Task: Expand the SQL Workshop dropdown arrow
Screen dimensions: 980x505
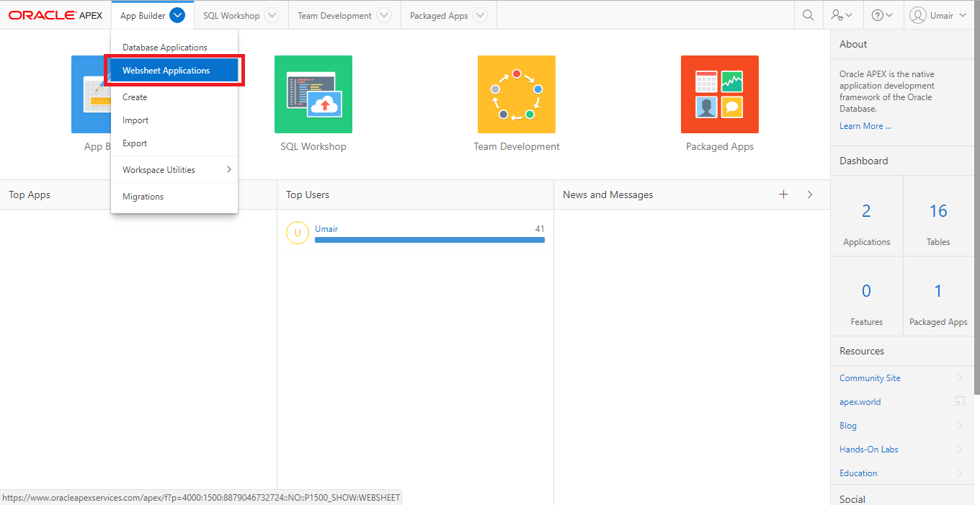Action: point(272,15)
